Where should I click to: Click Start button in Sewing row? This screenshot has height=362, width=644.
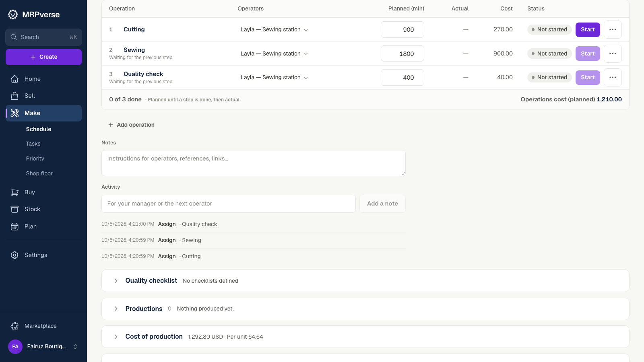coord(588,53)
